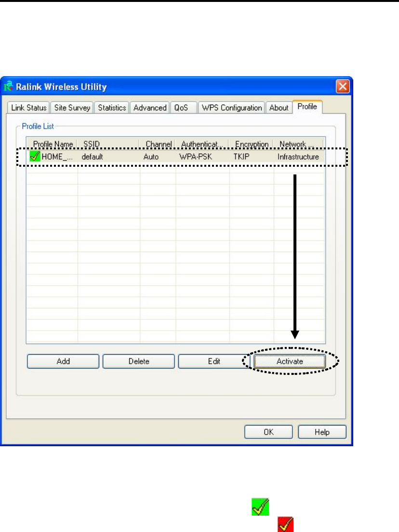
Task: Click the Network Type column header
Action: pyautogui.click(x=299, y=144)
